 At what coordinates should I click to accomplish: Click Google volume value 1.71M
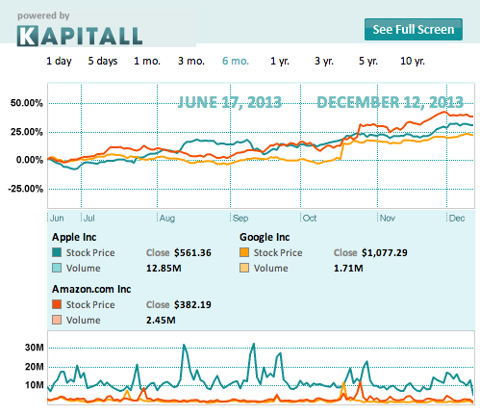(348, 268)
